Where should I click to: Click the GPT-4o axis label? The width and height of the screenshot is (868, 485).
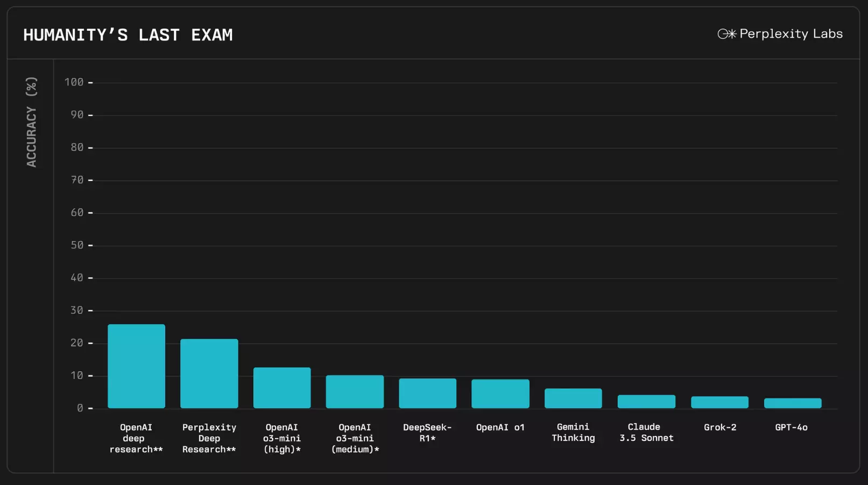click(x=792, y=427)
